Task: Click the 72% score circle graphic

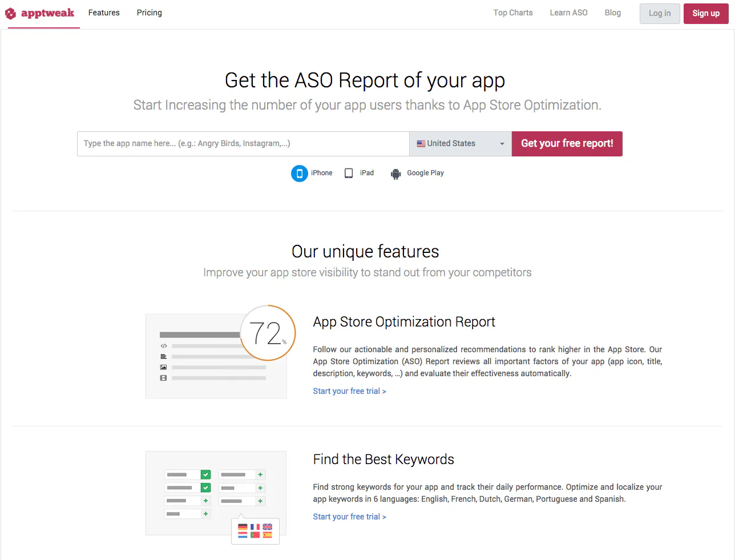Action: click(268, 333)
